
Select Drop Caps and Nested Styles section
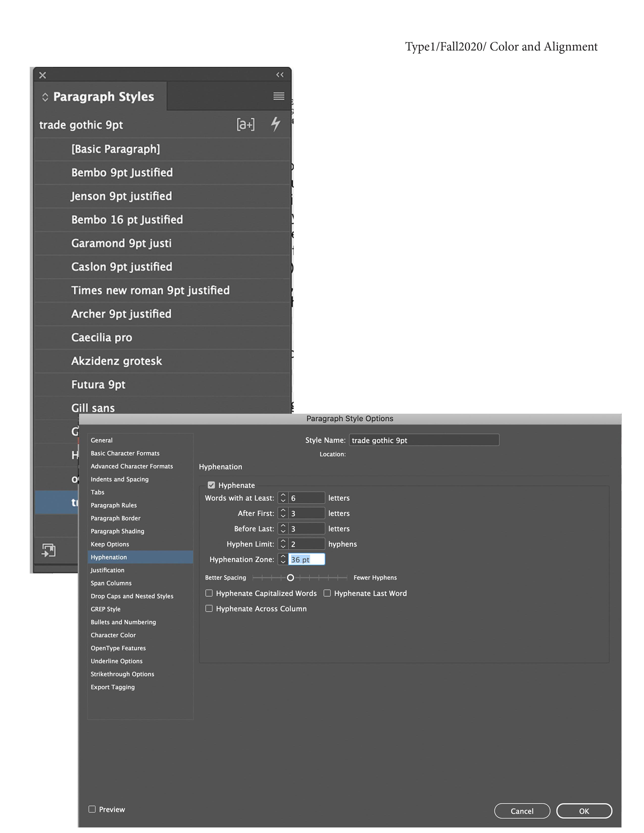click(x=132, y=596)
